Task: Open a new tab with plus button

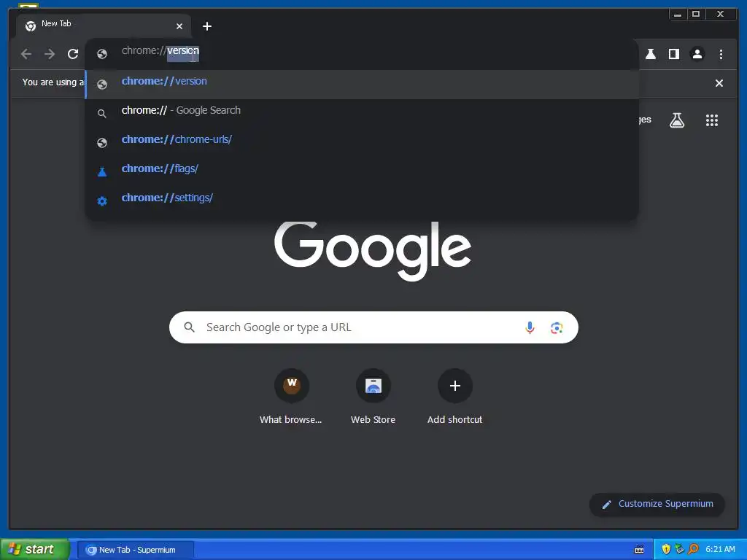Action: click(x=206, y=26)
